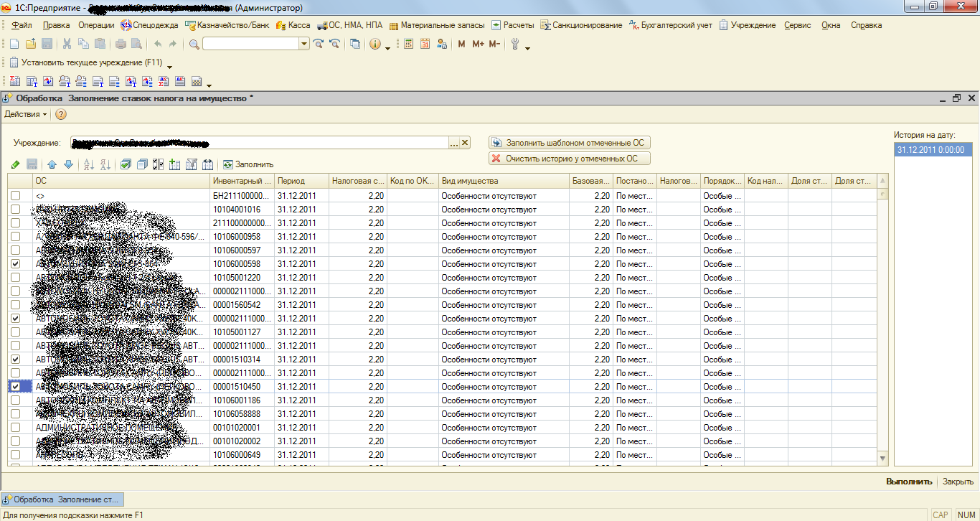The image size is (980, 521).
Task: Click the pencil edit row icon
Action: [x=16, y=164]
